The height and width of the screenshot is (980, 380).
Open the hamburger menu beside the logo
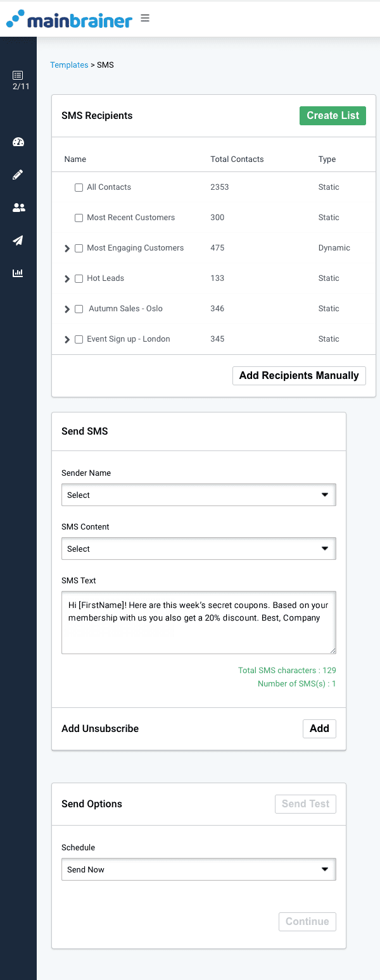(145, 18)
